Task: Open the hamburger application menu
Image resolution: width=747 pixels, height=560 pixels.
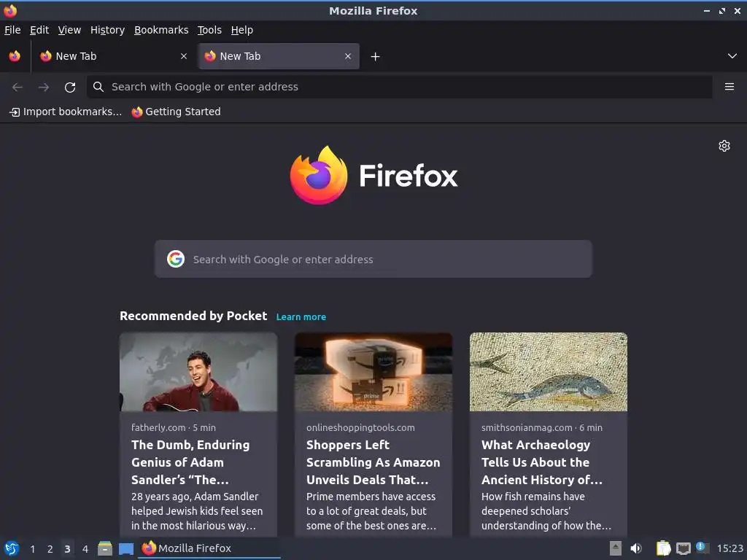Action: pos(729,87)
